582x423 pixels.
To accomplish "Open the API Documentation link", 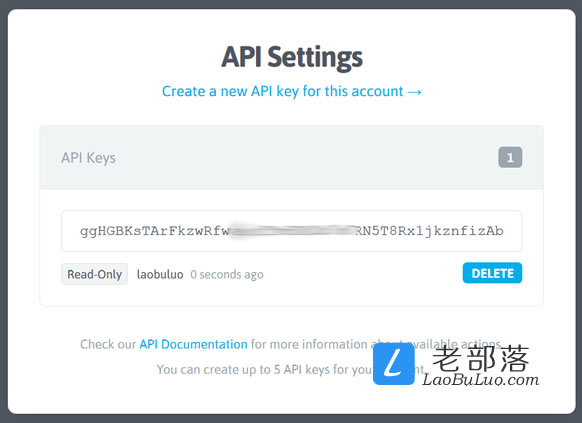I will tap(193, 344).
